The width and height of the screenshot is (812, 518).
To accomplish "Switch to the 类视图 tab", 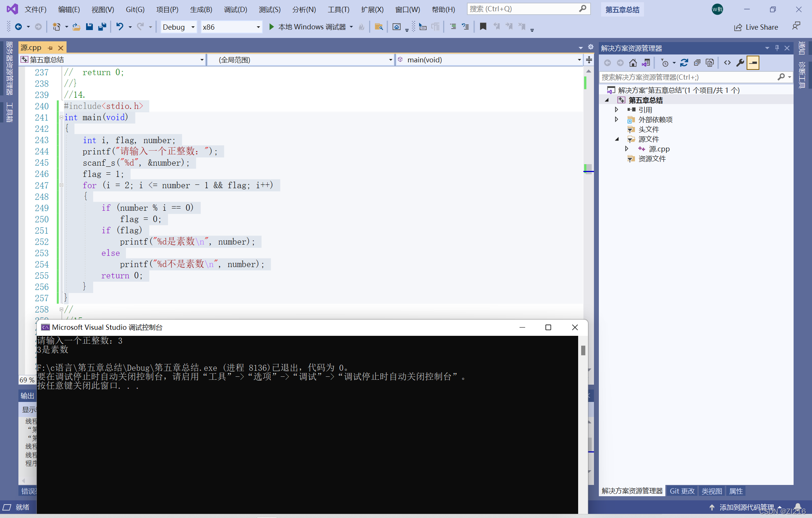I will pos(712,491).
